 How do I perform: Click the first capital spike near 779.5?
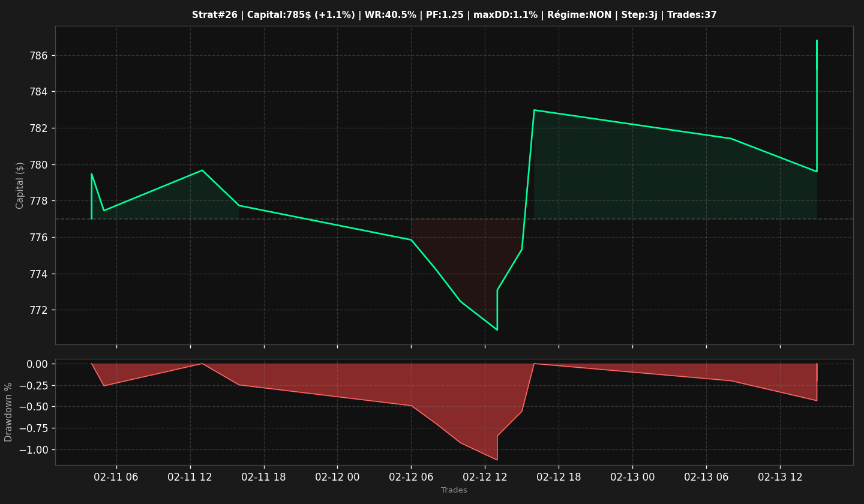[91, 174]
